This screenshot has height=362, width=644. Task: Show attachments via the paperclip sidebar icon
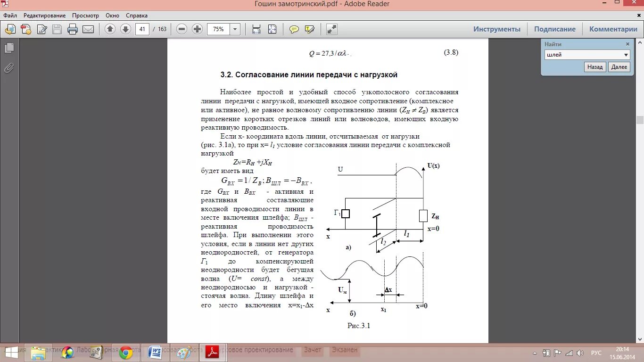(9, 68)
